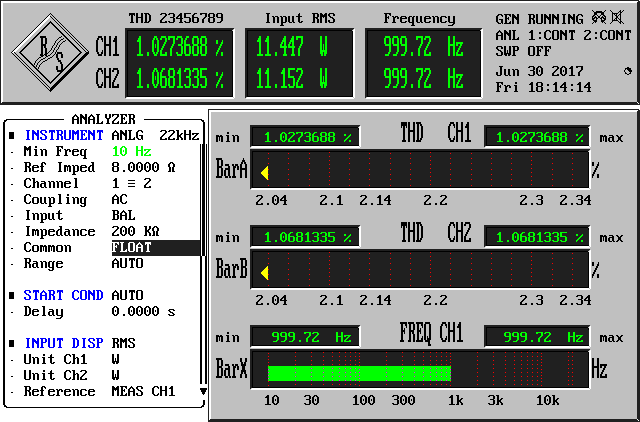Click the START COND section heading
640x422 pixels.
pyautogui.click(x=63, y=295)
